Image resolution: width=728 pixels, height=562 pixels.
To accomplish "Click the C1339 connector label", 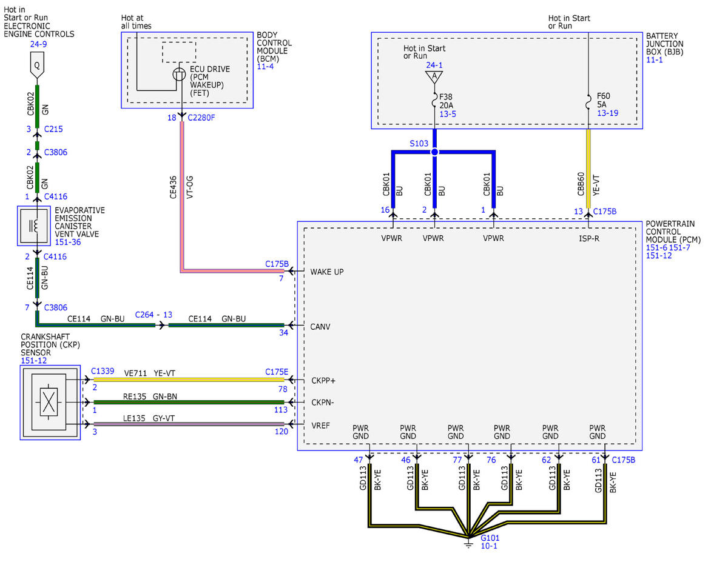I will pos(103,371).
